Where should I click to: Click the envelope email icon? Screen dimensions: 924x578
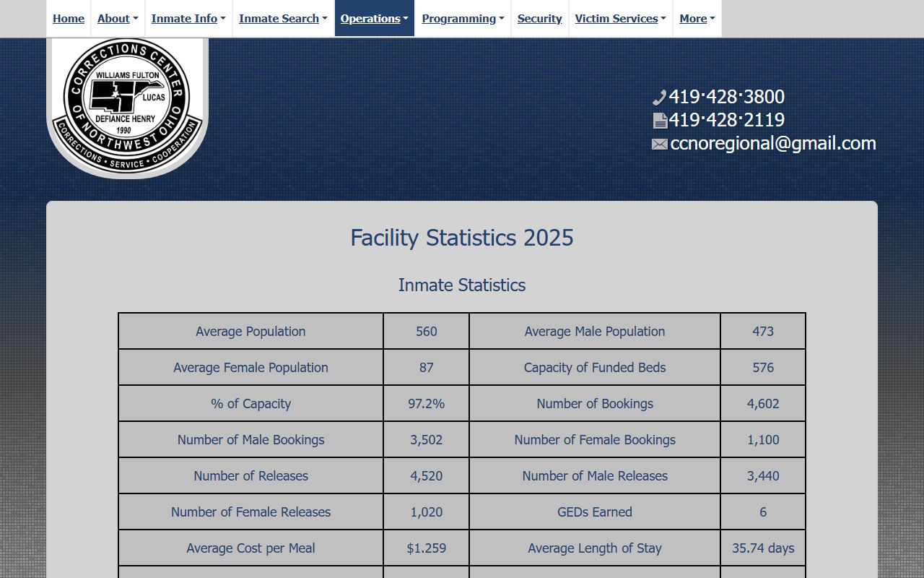pyautogui.click(x=660, y=144)
